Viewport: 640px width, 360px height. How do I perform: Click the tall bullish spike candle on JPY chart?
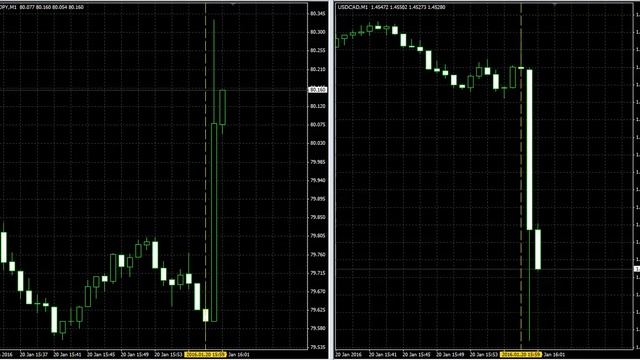(214, 222)
